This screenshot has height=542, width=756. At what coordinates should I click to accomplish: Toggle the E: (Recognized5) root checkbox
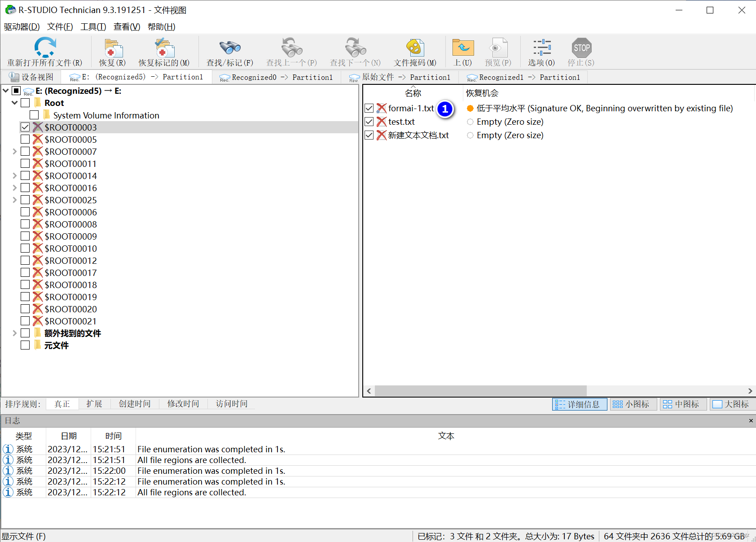(x=16, y=91)
